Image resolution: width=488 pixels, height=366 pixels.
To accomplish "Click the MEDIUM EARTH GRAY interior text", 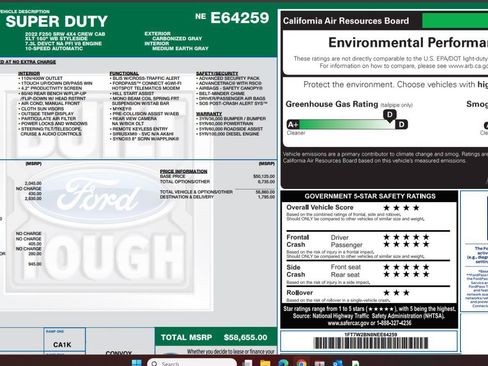I will point(180,48).
